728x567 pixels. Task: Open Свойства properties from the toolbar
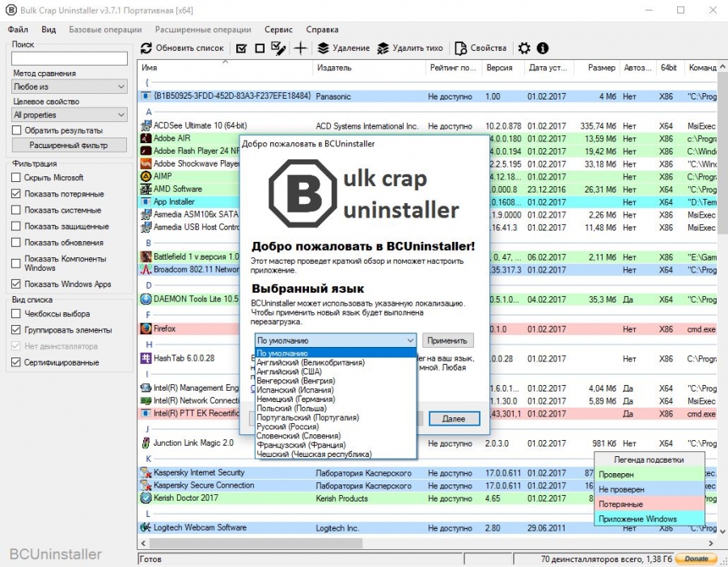coord(480,49)
